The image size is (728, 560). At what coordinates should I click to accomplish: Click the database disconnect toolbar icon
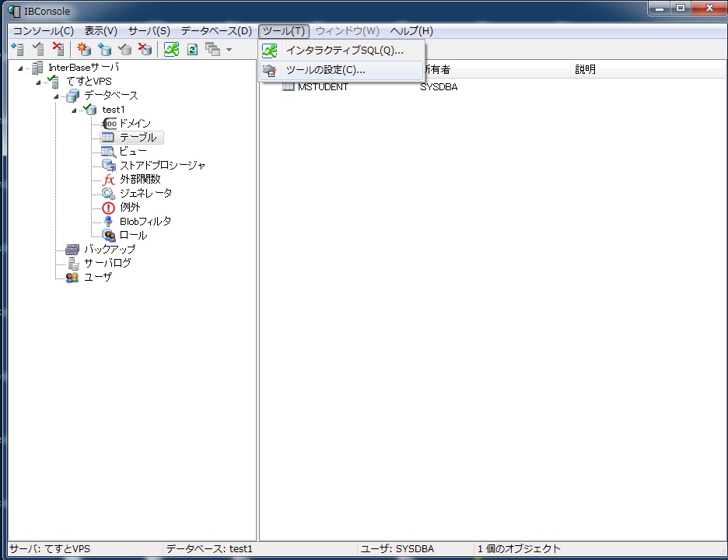pos(125,49)
